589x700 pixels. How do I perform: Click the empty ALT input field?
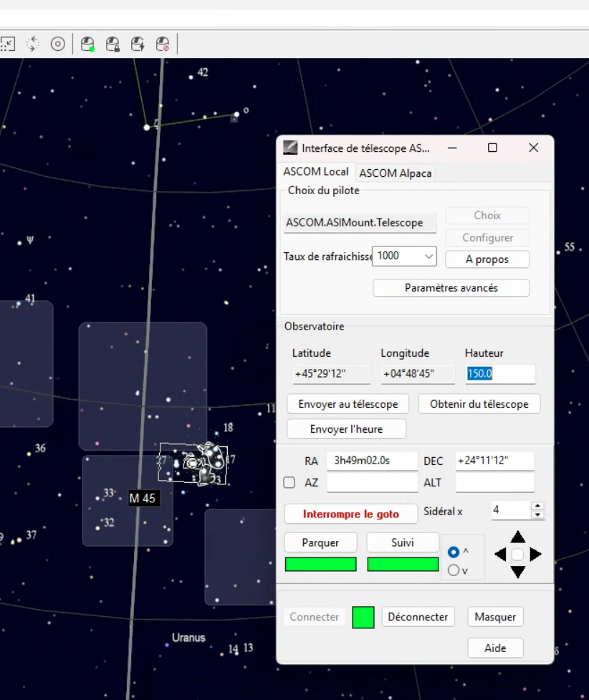click(x=495, y=483)
